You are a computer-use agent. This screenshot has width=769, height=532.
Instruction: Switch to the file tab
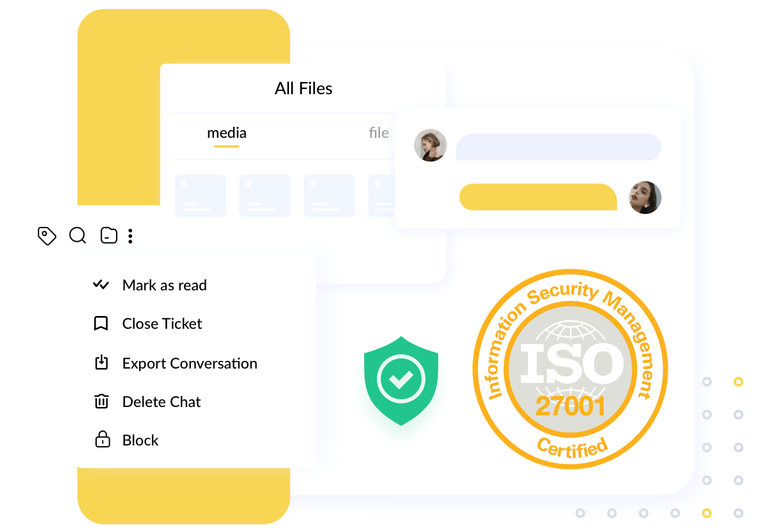coord(379,133)
